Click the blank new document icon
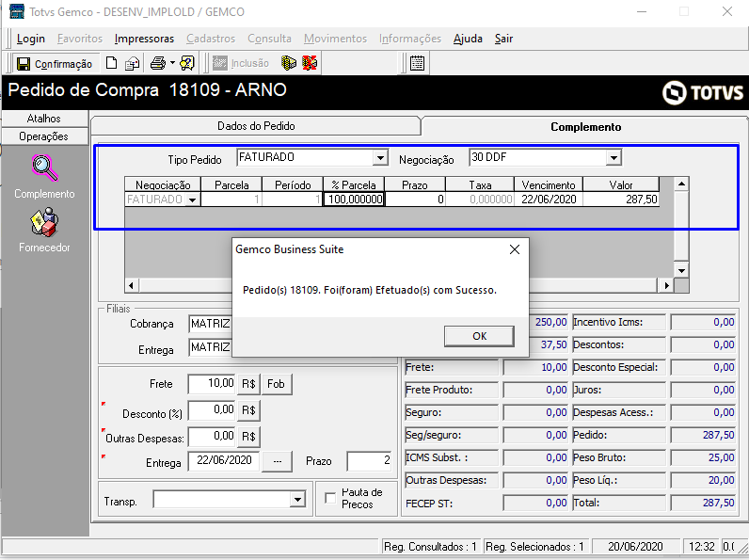The height and width of the screenshot is (560, 749). coord(111,63)
